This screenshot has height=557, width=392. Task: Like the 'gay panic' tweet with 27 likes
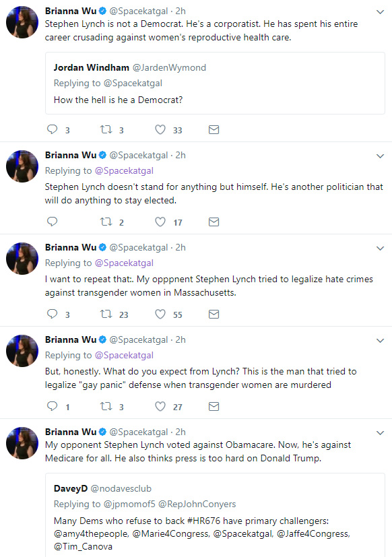point(160,406)
